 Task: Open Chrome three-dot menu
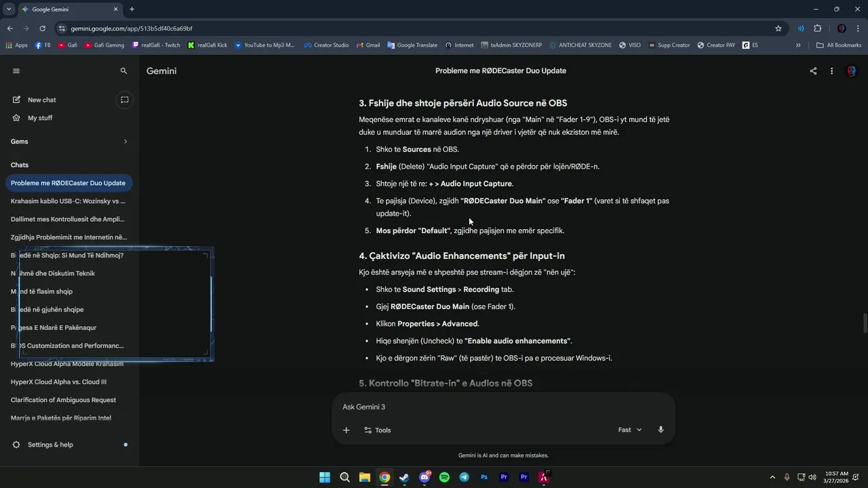tap(858, 28)
